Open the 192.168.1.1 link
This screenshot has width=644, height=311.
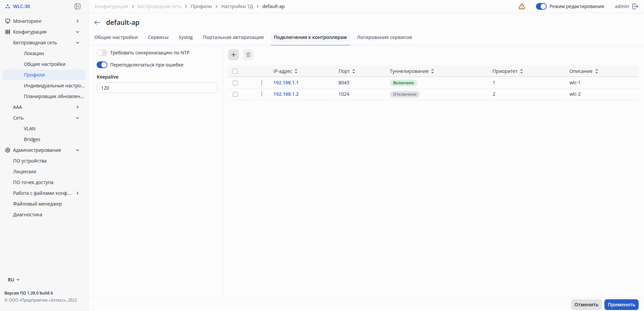click(x=286, y=83)
